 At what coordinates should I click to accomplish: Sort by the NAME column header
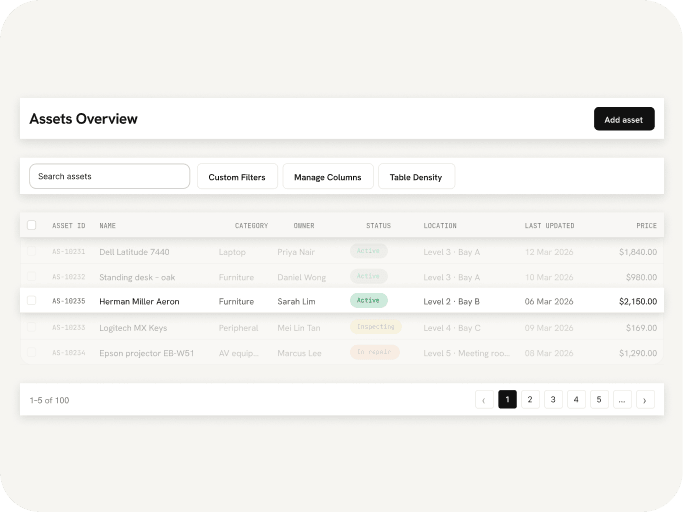tap(108, 226)
